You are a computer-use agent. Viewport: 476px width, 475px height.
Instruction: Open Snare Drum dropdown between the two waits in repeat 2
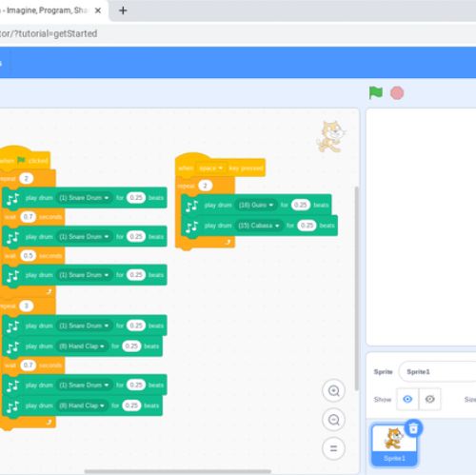pyautogui.click(x=84, y=237)
